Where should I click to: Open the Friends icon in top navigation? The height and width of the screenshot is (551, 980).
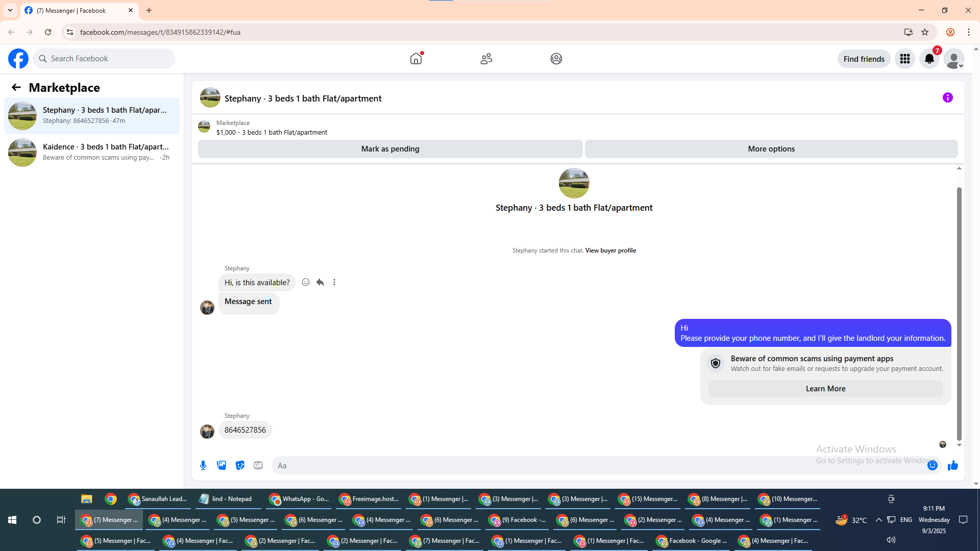click(x=486, y=59)
